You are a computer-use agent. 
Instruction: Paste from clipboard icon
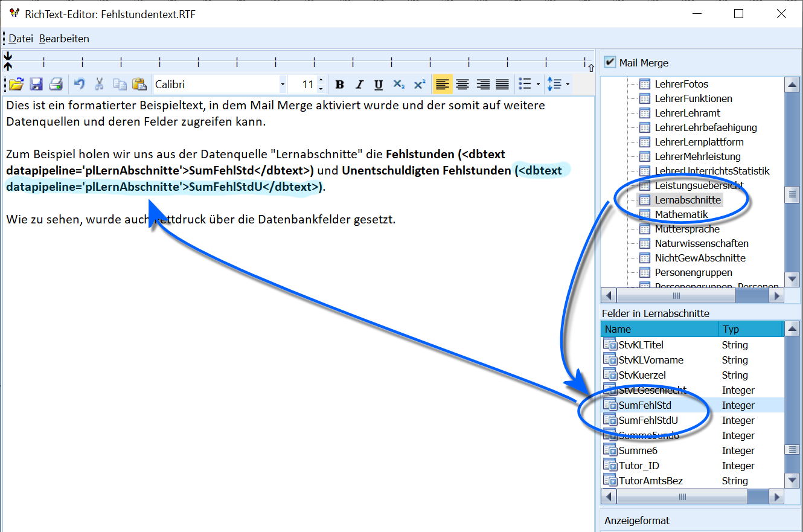139,84
